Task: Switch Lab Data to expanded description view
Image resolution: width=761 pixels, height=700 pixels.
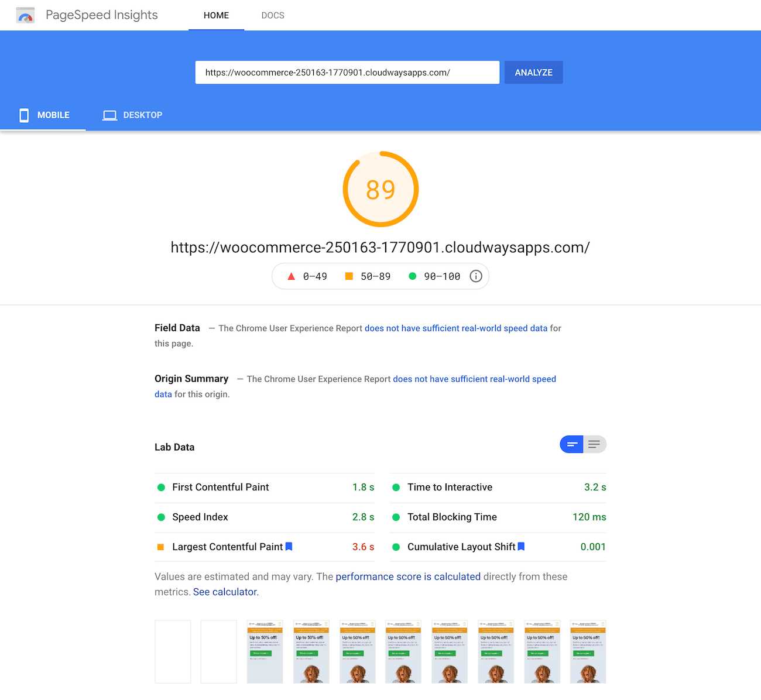Action: (x=595, y=444)
